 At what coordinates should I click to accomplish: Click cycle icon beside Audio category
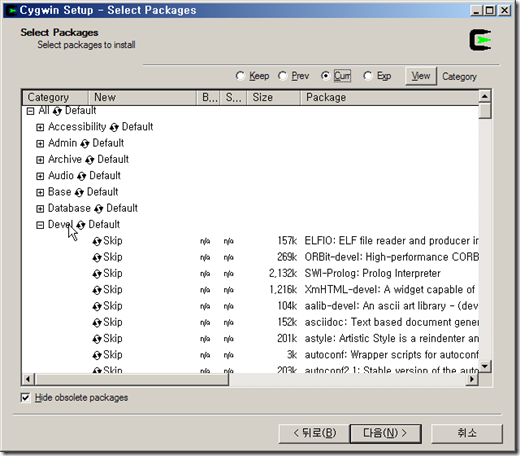[81, 176]
